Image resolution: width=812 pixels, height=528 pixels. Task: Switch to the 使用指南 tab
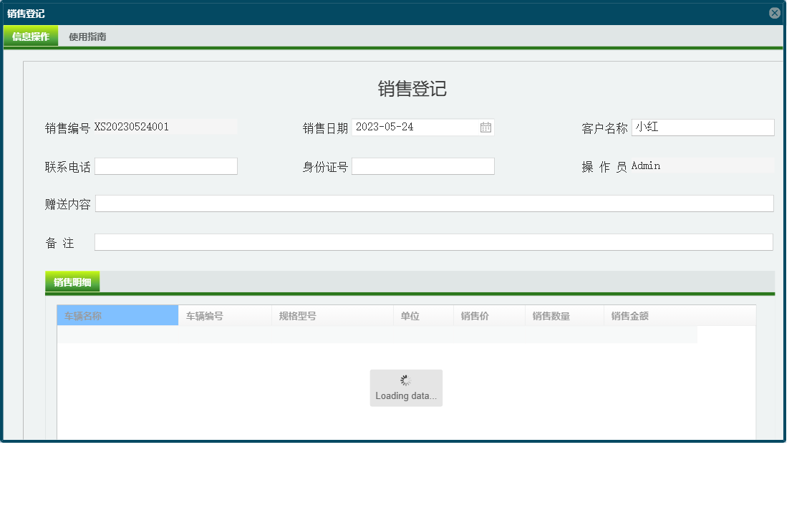pyautogui.click(x=86, y=35)
